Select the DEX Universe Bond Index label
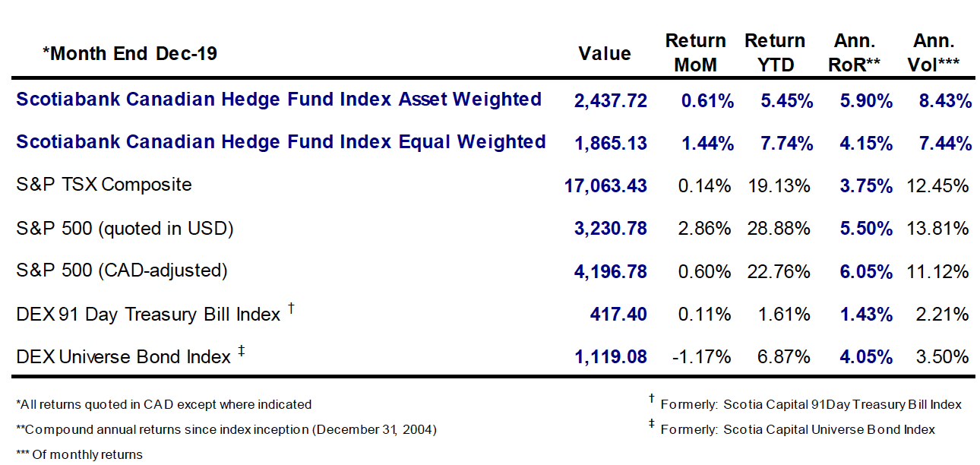The width and height of the screenshot is (980, 465). [x=123, y=356]
